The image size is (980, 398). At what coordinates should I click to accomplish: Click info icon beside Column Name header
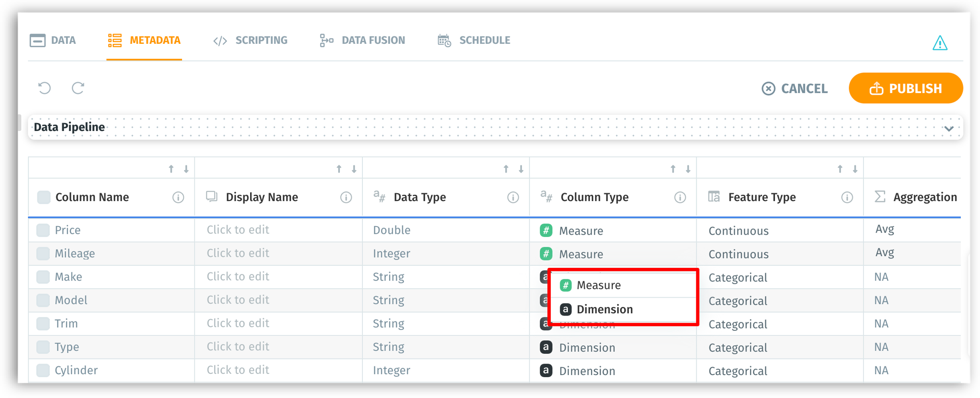(178, 197)
